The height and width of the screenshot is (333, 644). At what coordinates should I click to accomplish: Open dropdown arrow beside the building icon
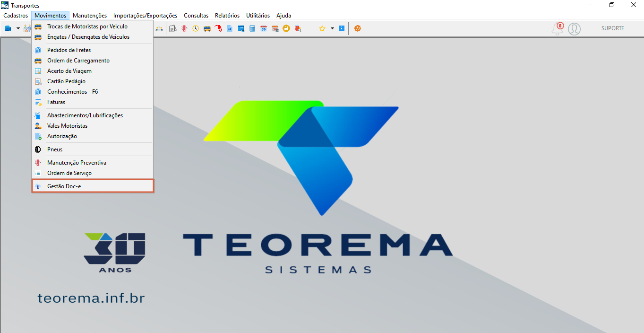coord(18,28)
